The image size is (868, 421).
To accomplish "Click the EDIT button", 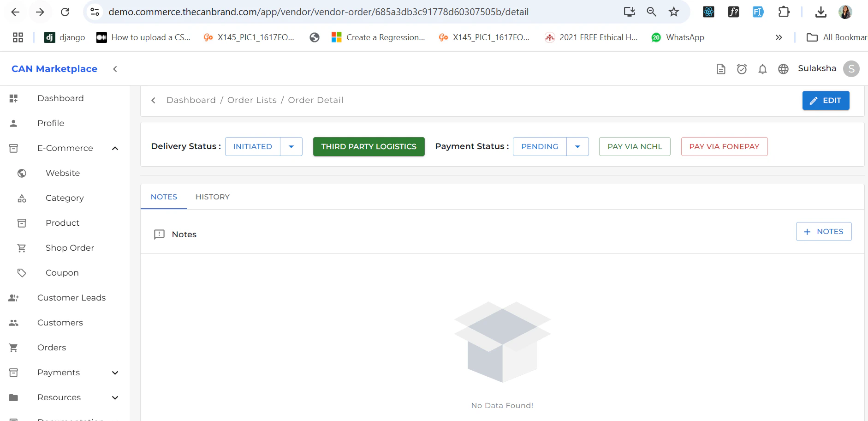I will (826, 100).
